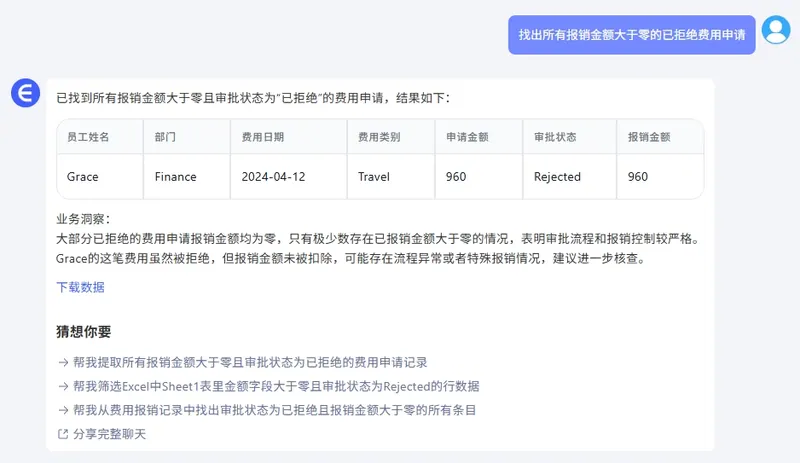800x463 pixels.
Task: Click the 申请金额 column header
Action: click(x=467, y=137)
